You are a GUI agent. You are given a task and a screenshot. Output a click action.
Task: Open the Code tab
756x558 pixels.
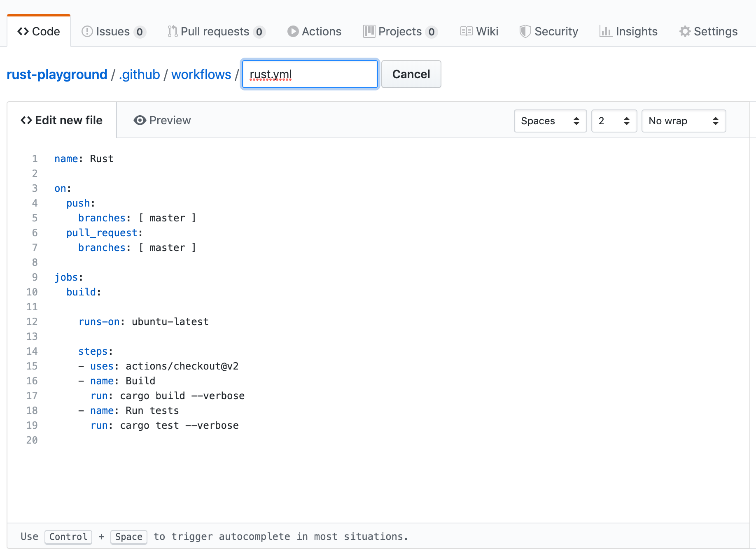tap(39, 31)
